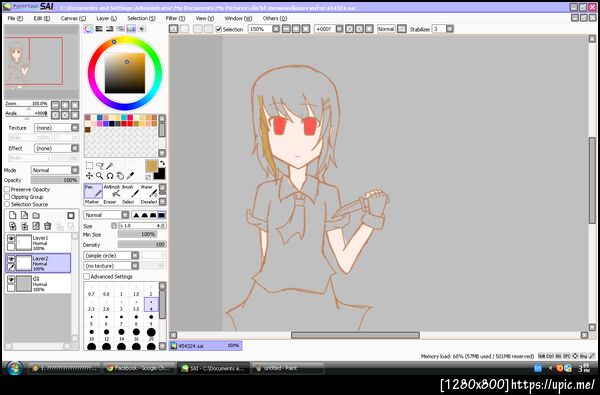This screenshot has height=395, width=600.
Task: Swap foreground and background colors
Action: [162, 163]
